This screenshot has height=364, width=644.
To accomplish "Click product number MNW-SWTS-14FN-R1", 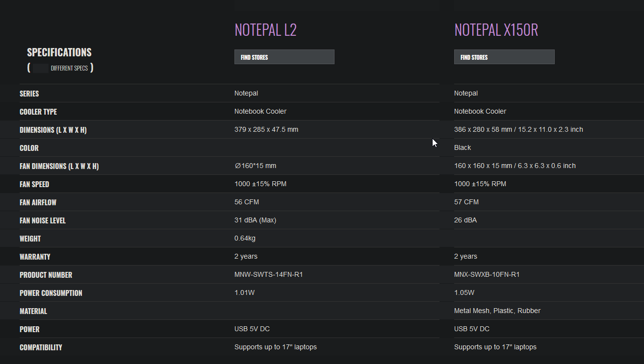I will click(269, 274).
